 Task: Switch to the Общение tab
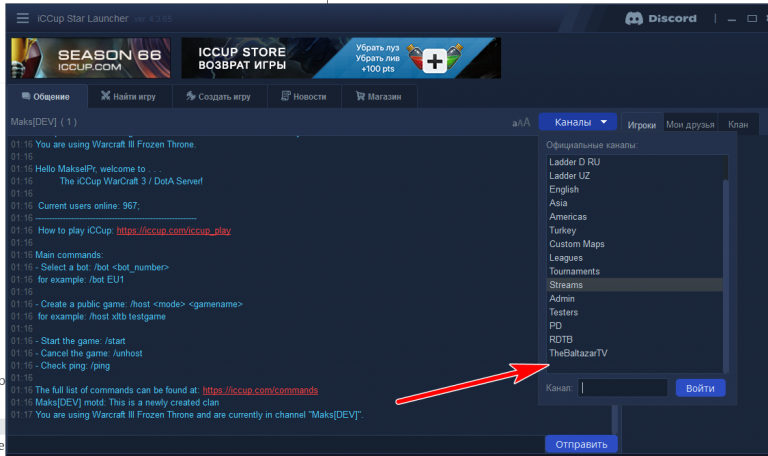click(46, 96)
